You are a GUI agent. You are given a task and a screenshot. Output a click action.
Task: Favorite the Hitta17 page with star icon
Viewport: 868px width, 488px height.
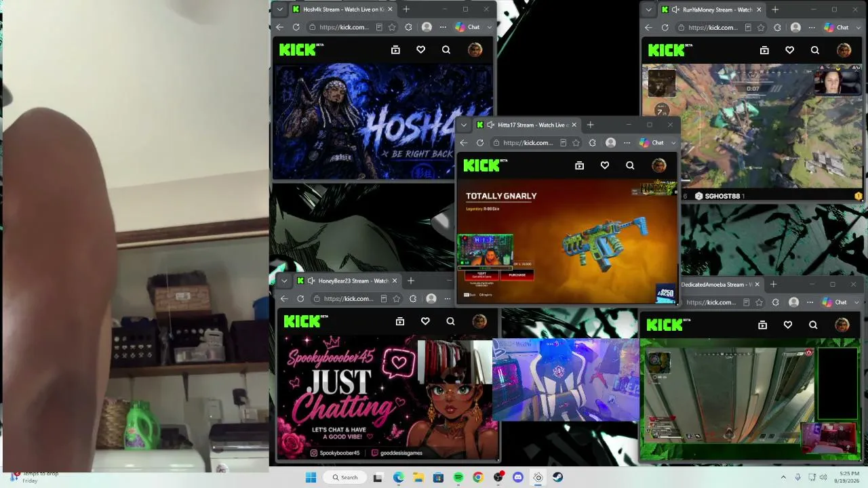(576, 142)
